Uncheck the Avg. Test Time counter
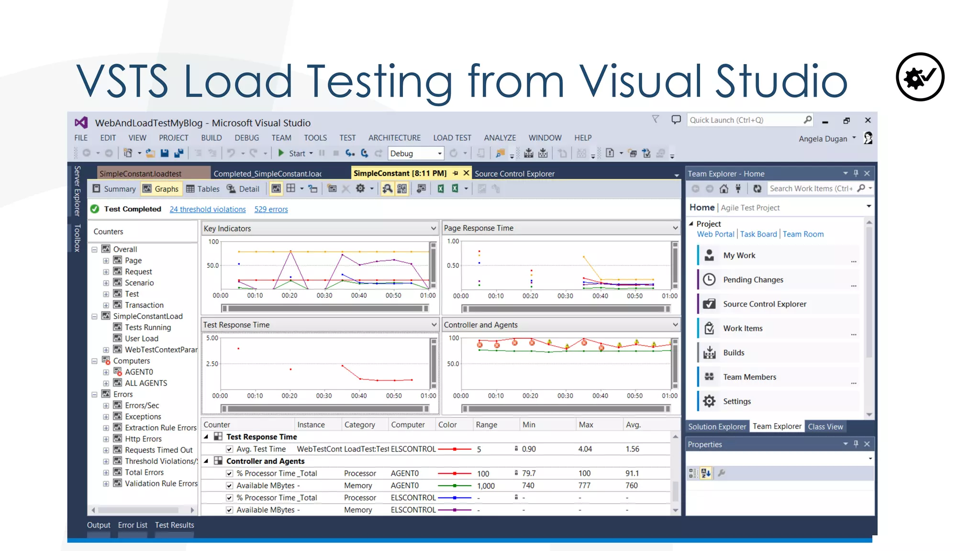Viewport: 980px width, 551px height. (230, 449)
